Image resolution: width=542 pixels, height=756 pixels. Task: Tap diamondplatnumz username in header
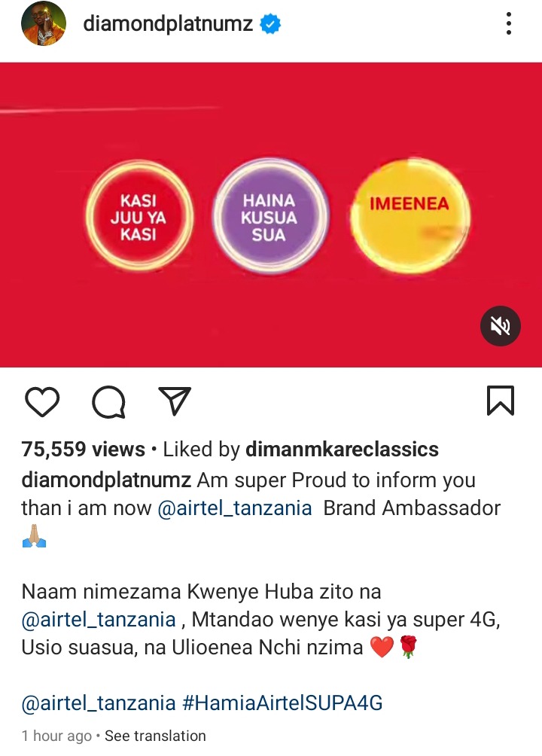pos(168,23)
